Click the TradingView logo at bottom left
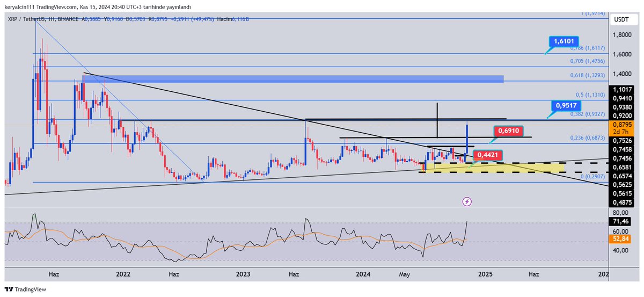Screen dimensions: 644x297 [24, 289]
